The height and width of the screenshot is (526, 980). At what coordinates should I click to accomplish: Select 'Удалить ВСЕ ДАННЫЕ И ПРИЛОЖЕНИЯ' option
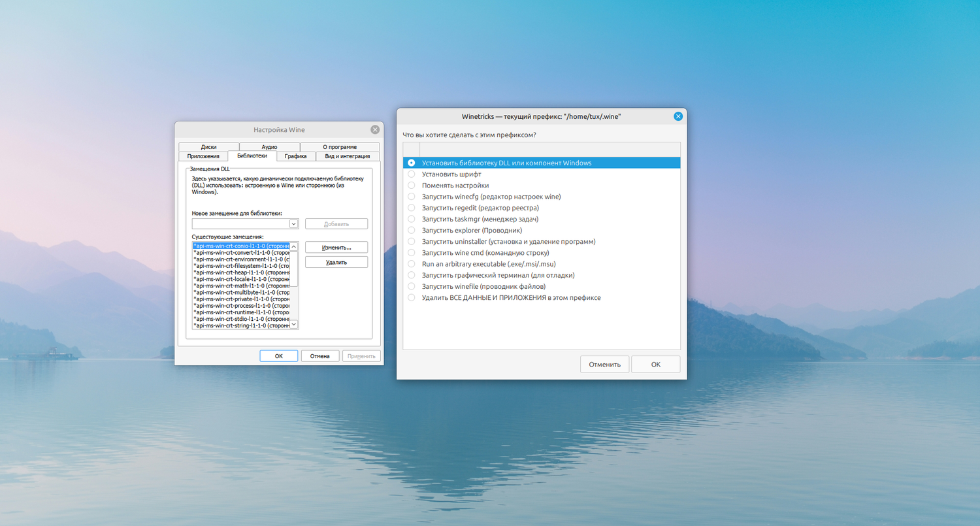point(542,297)
